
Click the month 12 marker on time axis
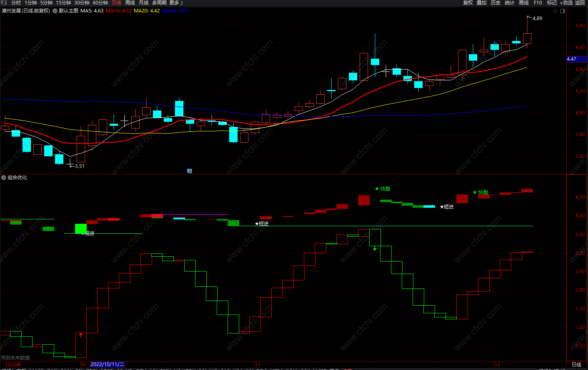tap(498, 365)
